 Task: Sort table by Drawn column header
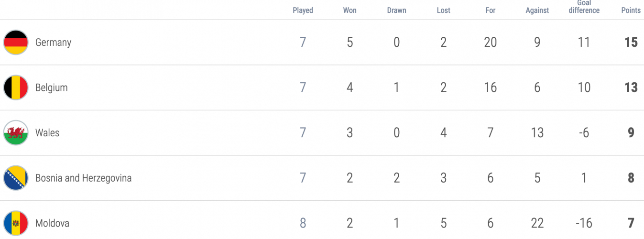(x=396, y=10)
